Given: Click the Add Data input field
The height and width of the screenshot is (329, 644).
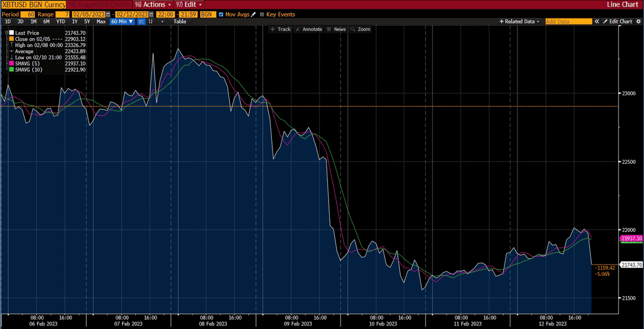Looking at the screenshot, I should [x=569, y=21].
